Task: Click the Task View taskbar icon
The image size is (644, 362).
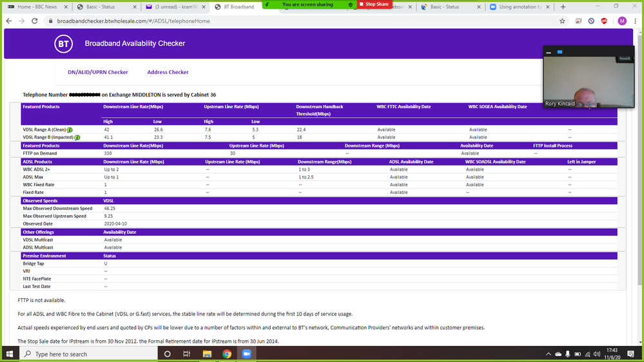Action: (187, 354)
